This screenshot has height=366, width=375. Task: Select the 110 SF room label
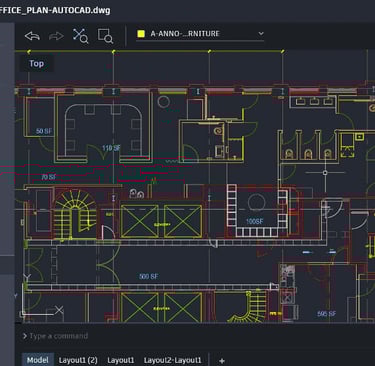coord(111,148)
